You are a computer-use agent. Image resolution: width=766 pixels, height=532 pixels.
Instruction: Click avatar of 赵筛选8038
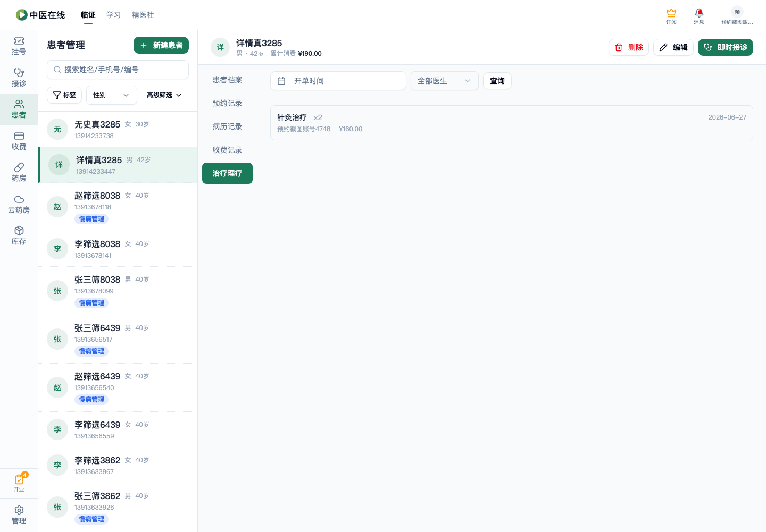[57, 207]
